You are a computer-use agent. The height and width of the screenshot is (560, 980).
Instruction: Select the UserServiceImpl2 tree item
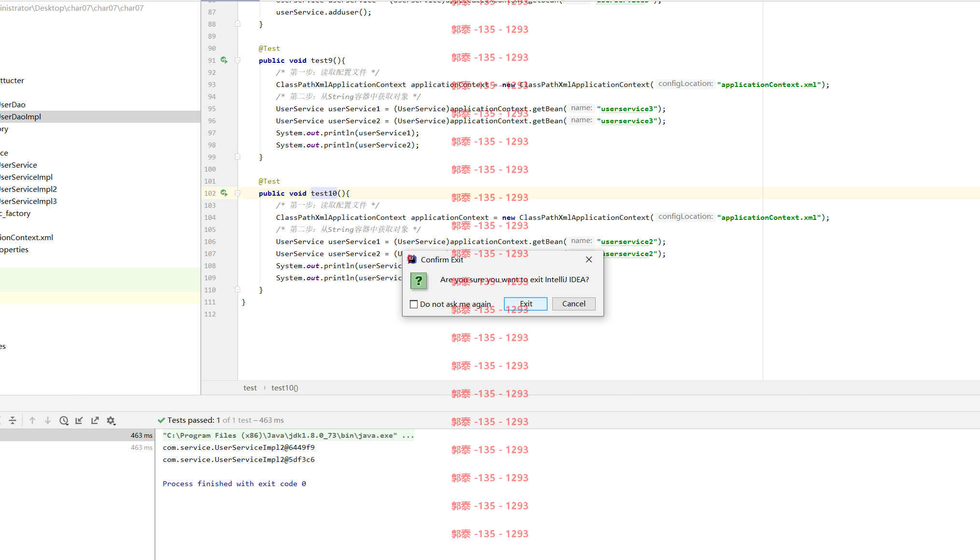28,189
